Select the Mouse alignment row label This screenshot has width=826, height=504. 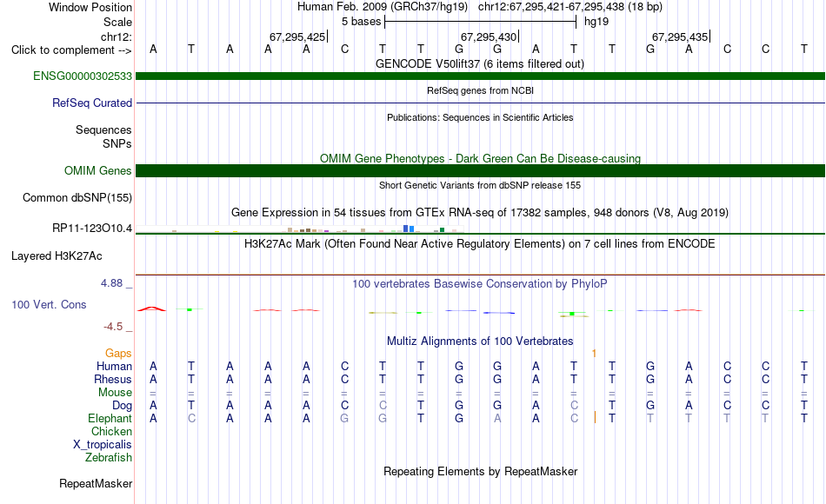(x=115, y=393)
